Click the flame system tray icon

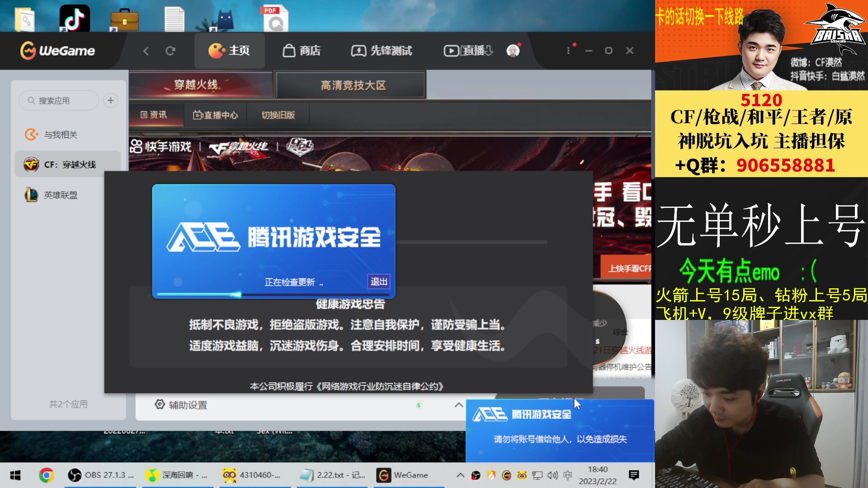(x=491, y=475)
